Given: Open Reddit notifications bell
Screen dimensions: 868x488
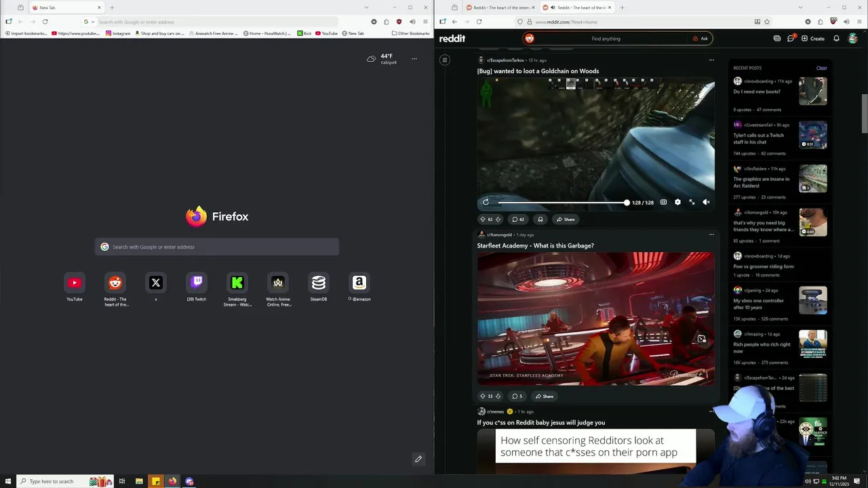Looking at the screenshot, I should (836, 39).
